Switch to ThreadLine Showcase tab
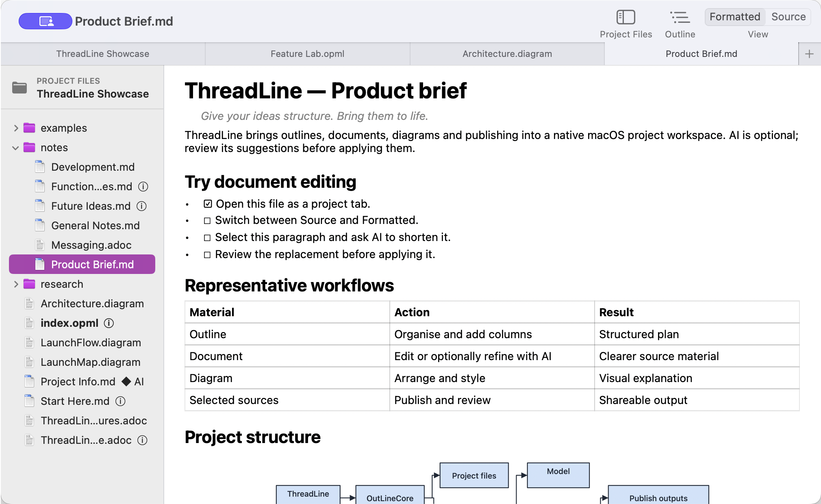 (103, 54)
